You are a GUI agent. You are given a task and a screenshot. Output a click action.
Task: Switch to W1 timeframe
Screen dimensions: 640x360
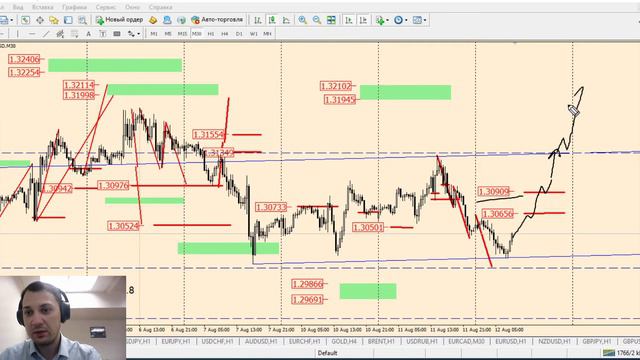[x=253, y=34]
